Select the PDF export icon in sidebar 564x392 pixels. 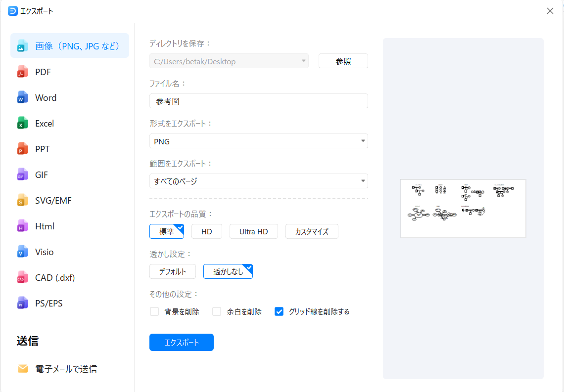click(22, 72)
